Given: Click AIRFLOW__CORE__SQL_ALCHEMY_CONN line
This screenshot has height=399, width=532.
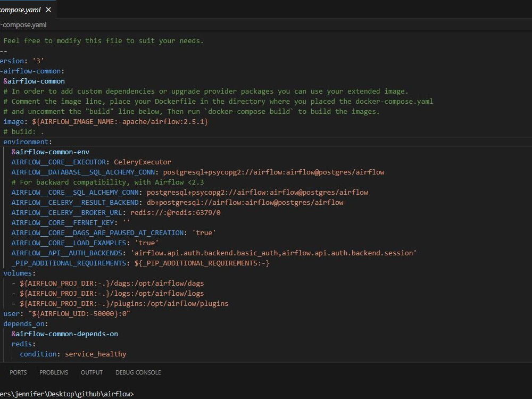Looking at the screenshot, I should point(190,193).
